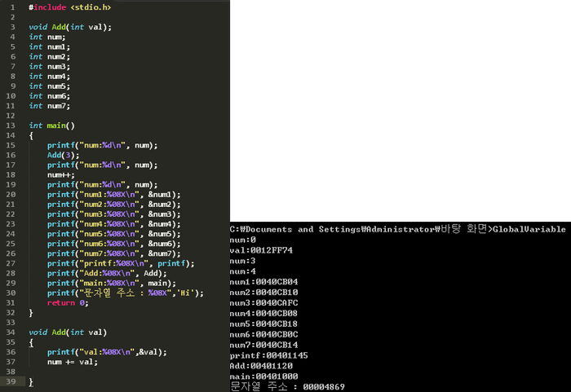This screenshot has width=571, height=392.
Task: Click gutter line number 34
Action: coord(11,333)
